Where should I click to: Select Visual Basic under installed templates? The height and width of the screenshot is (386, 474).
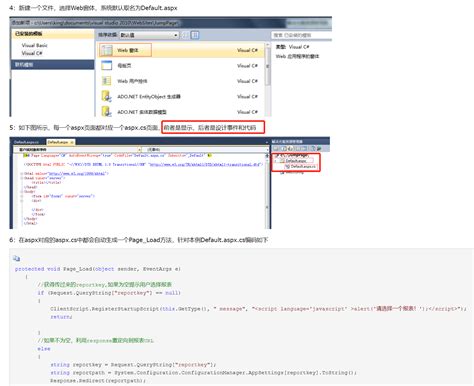[x=35, y=45]
